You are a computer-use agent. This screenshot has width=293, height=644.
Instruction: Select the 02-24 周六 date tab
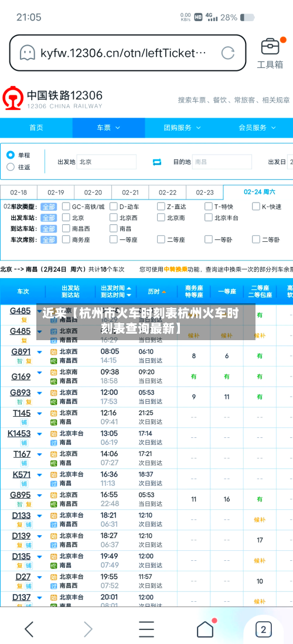[x=259, y=192]
